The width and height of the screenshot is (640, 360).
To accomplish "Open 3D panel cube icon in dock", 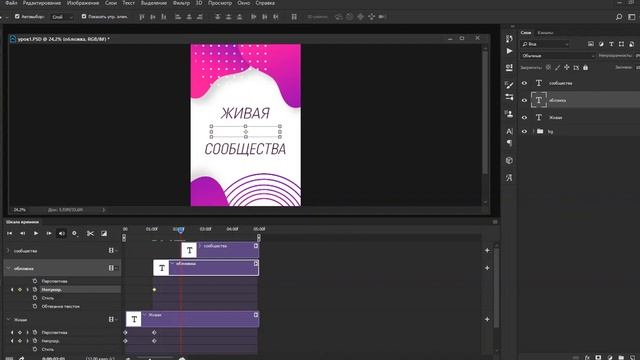I will point(509,160).
